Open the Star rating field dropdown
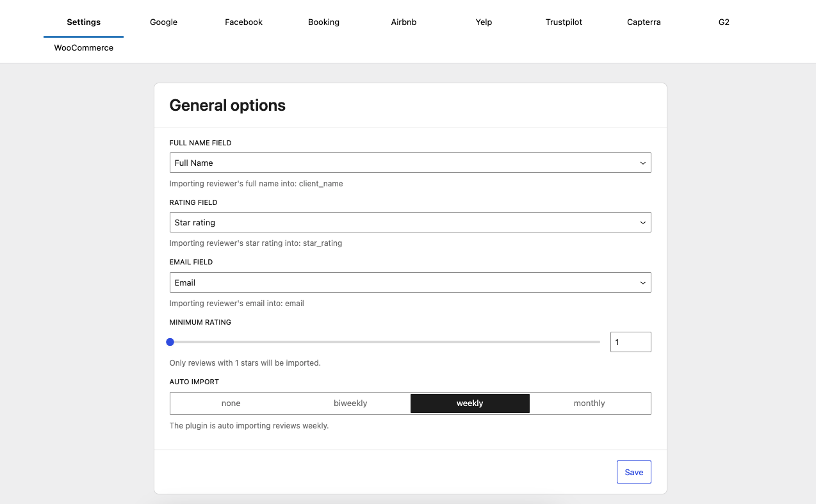Screen dimensions: 816x504 click(x=410, y=222)
